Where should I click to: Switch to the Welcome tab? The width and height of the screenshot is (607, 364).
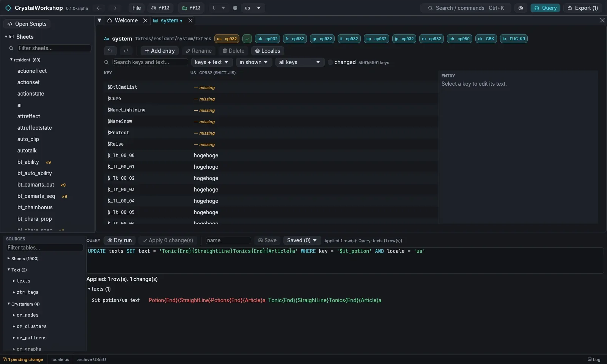pyautogui.click(x=123, y=20)
